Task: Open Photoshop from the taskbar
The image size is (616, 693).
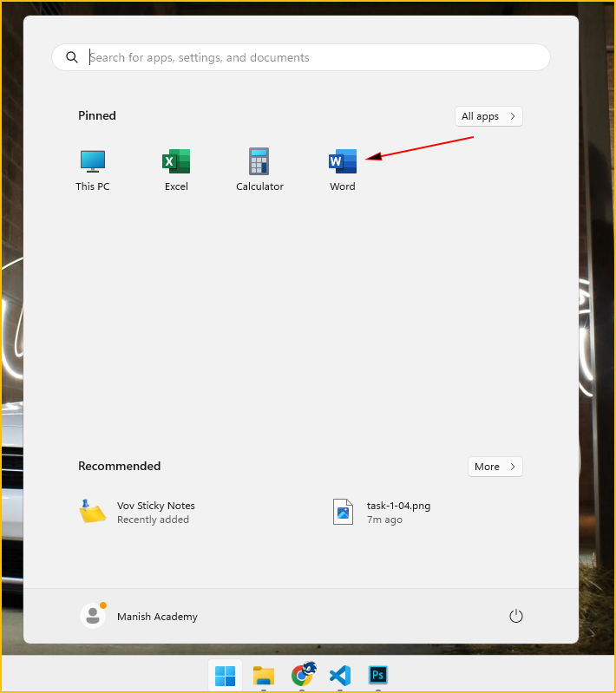Action: point(377,676)
